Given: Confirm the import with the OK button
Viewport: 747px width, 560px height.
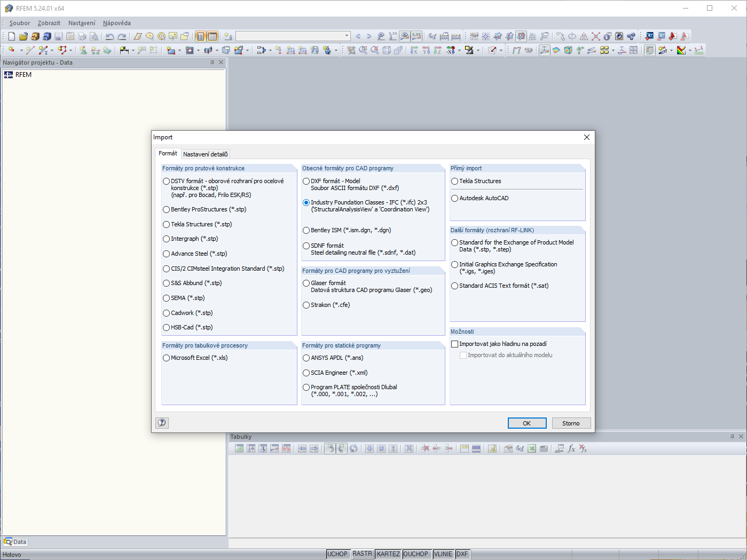Looking at the screenshot, I should coord(527,423).
